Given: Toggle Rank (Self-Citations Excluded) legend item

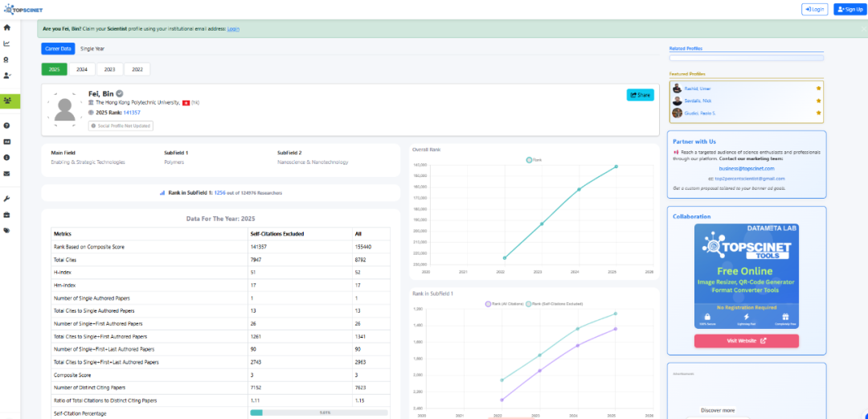Looking at the screenshot, I should coord(554,304).
